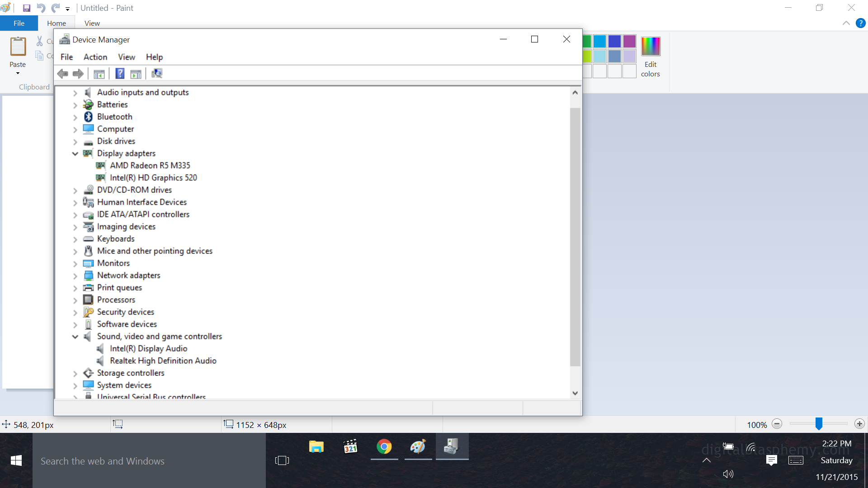
Task: Click the Show/Hide console tree toolbar icon
Action: pos(99,74)
